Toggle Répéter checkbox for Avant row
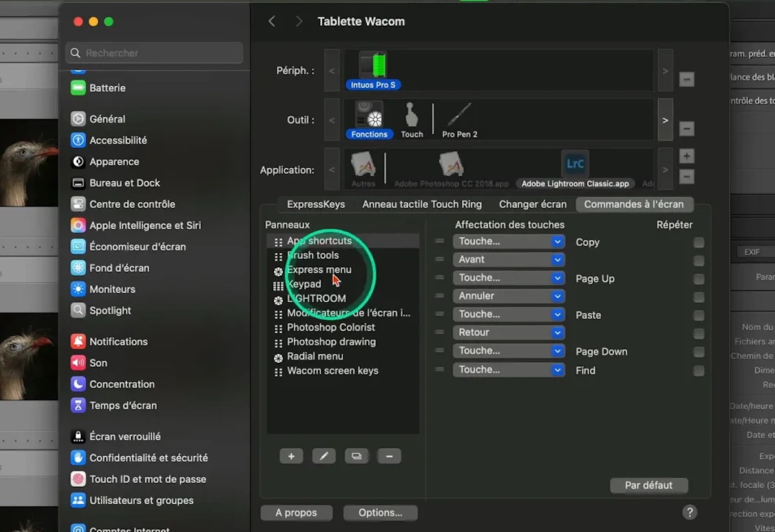775x532 pixels. 698,261
